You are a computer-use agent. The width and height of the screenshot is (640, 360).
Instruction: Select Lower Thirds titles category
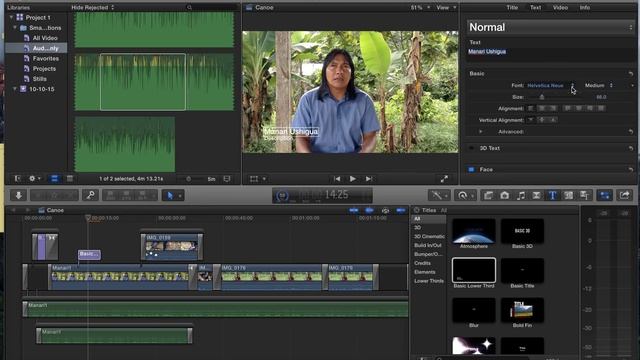click(x=429, y=281)
